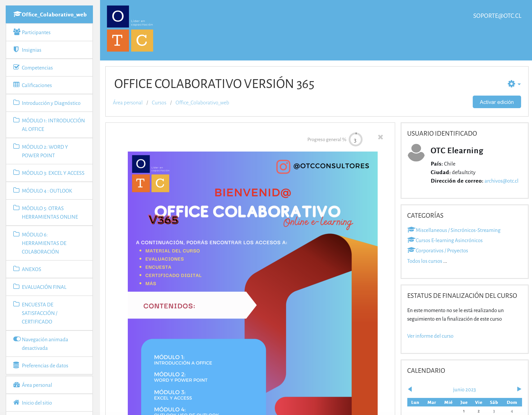Open Insignias in the sidebar
Viewport: 532px width, 415px height.
point(49,50)
